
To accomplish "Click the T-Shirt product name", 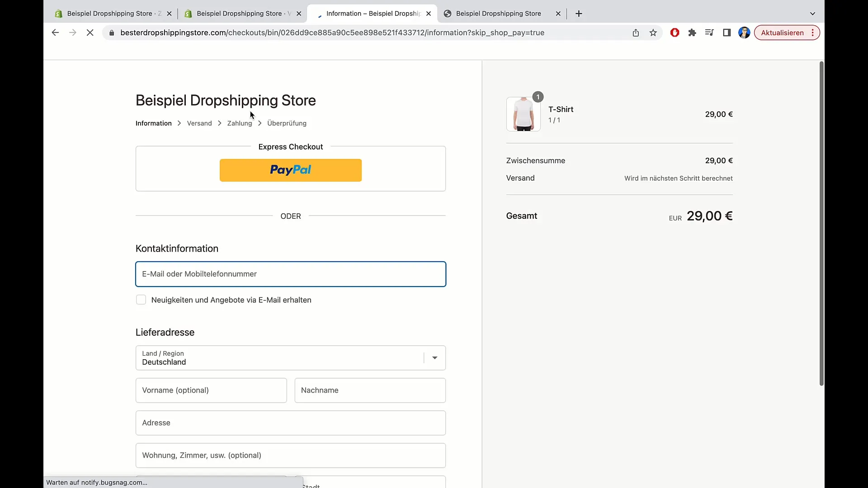I will point(561,109).
